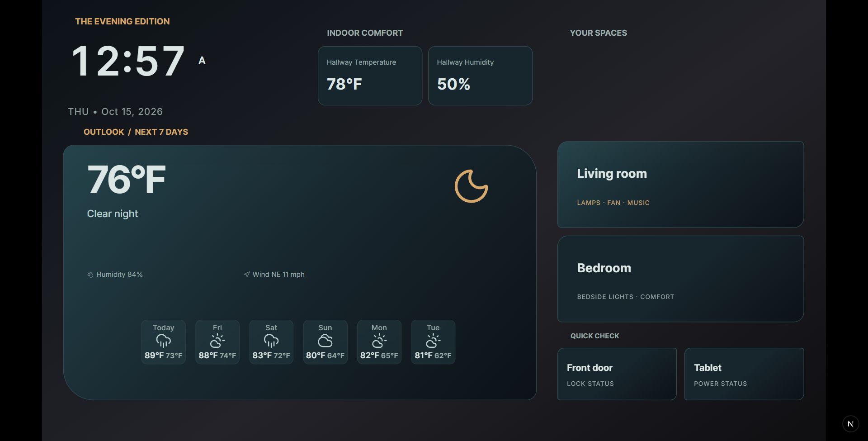Click the YOUR SPACES heading

599,33
